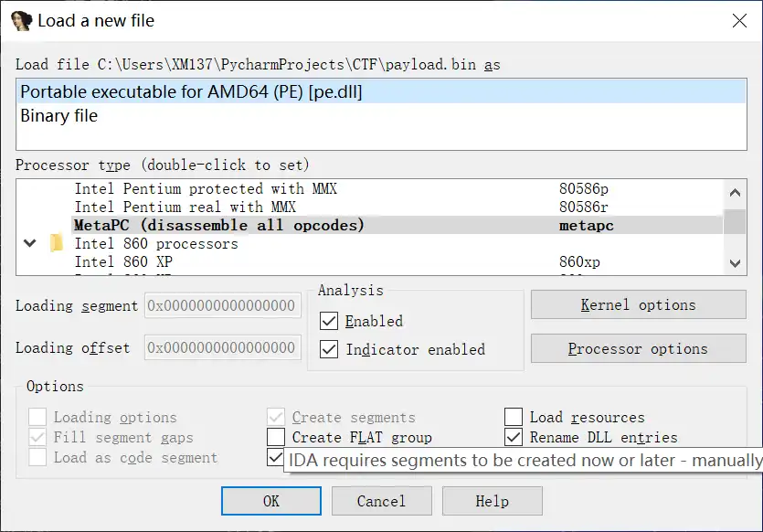The image size is (763, 532).
Task: Select Portable executable for AMD64 (PE) entry
Action: click(x=191, y=92)
